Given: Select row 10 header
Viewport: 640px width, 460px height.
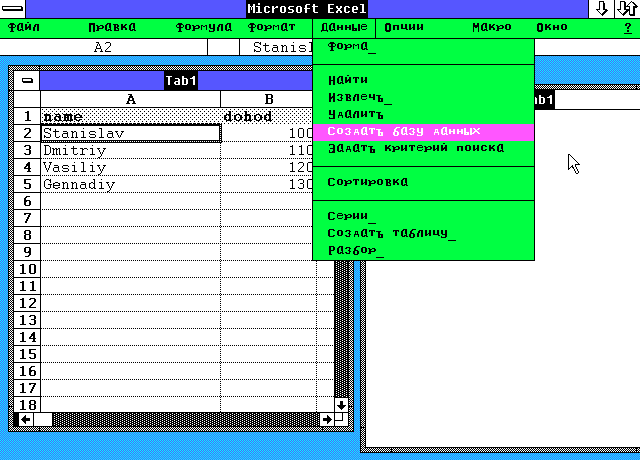Looking at the screenshot, I should pyautogui.click(x=27, y=269).
